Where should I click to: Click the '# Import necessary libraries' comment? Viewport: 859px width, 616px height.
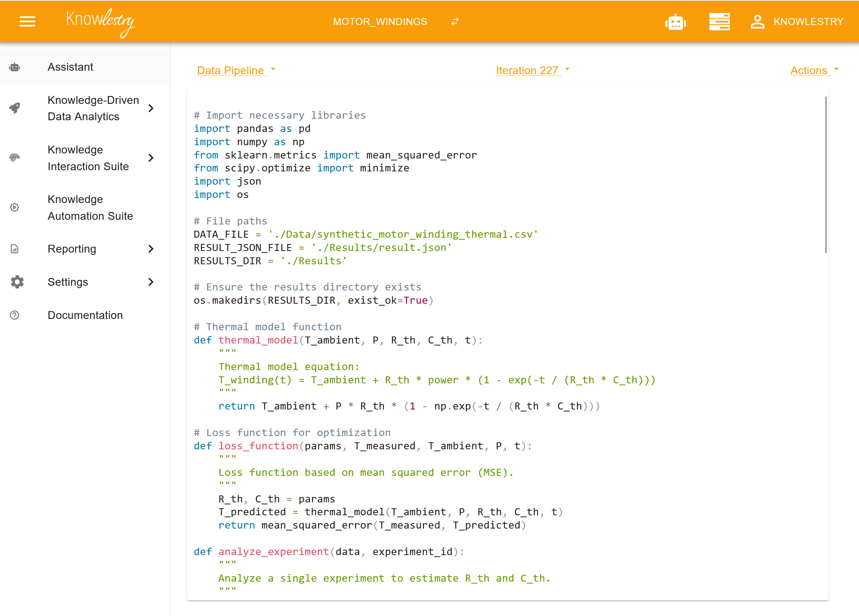pos(280,115)
